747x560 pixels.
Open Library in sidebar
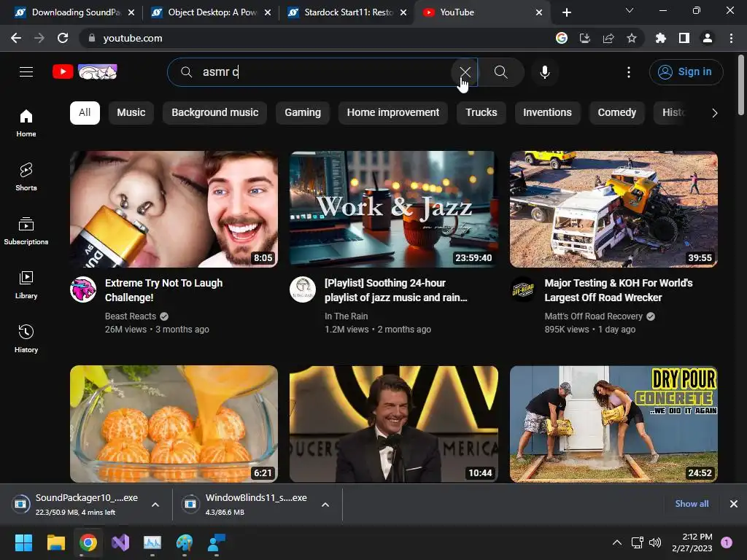[x=26, y=285]
